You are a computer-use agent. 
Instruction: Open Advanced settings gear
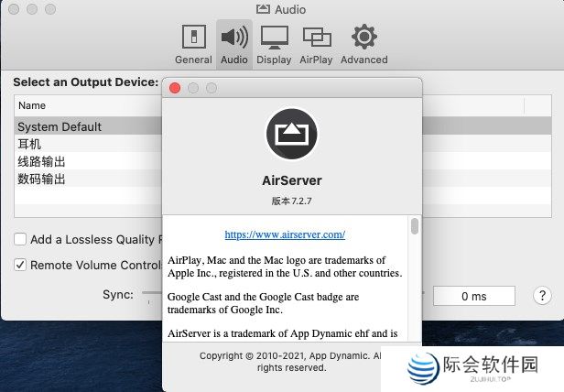tap(363, 43)
